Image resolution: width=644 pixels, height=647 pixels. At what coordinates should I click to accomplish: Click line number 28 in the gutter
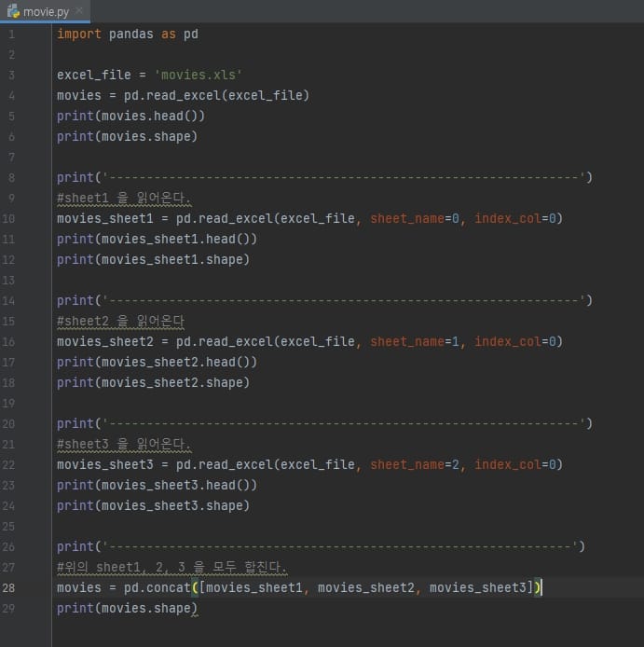(x=8, y=587)
